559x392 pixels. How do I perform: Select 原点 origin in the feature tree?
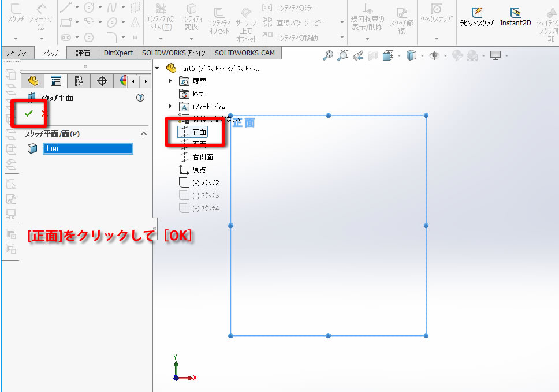192,170
